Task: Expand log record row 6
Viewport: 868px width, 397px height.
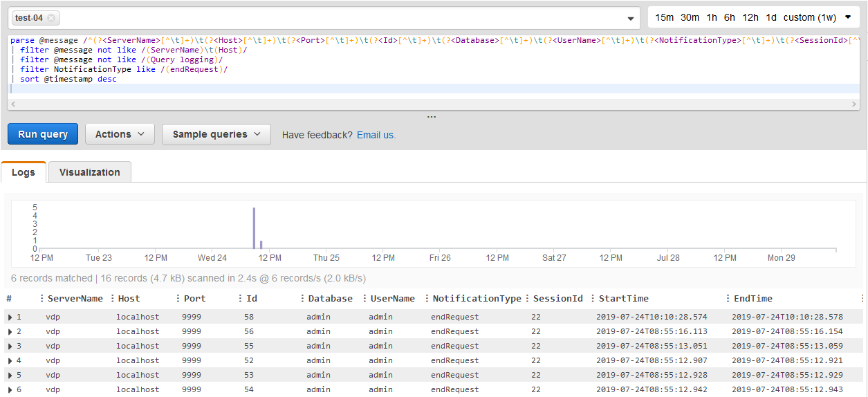Action: tap(10, 389)
